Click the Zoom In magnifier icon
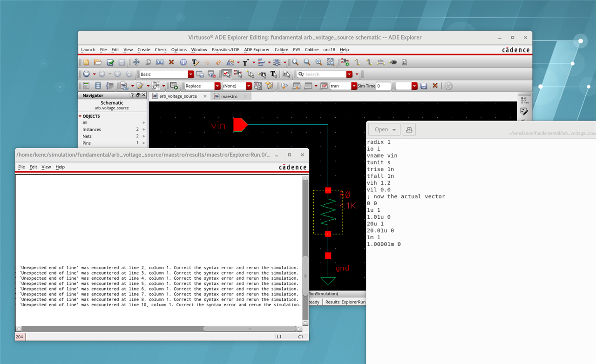Screen dimensions: 596x364 click(x=295, y=62)
